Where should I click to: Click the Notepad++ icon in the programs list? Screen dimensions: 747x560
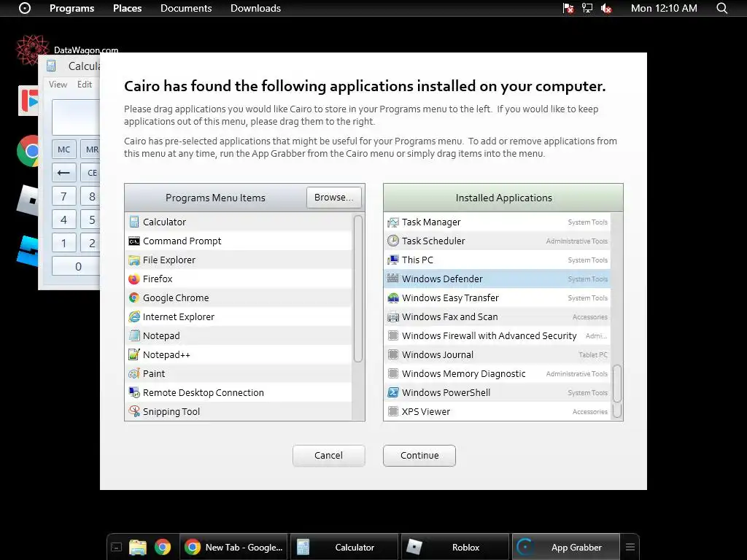(134, 355)
